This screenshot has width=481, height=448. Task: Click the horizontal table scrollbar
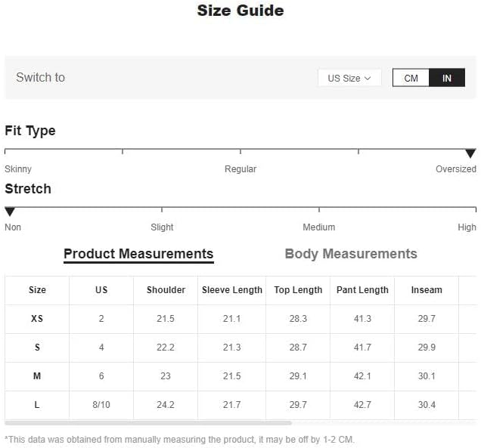148,423
